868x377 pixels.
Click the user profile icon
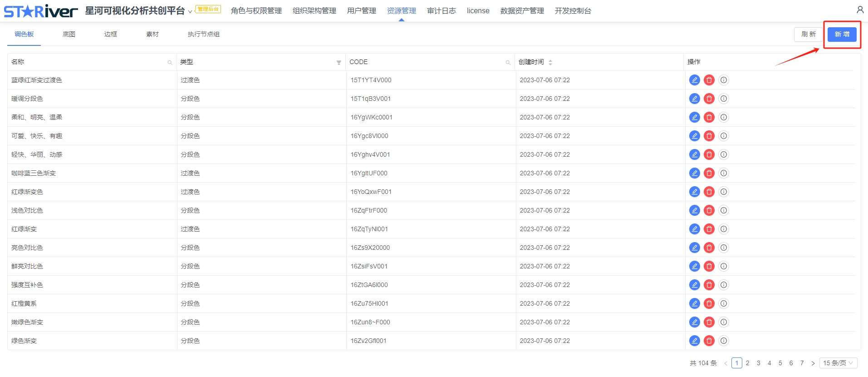point(860,10)
